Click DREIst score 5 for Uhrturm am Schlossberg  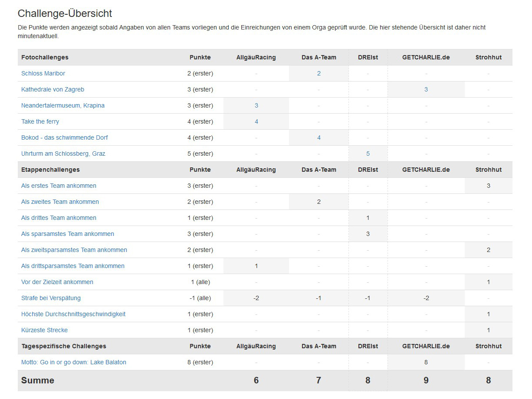[x=368, y=154]
